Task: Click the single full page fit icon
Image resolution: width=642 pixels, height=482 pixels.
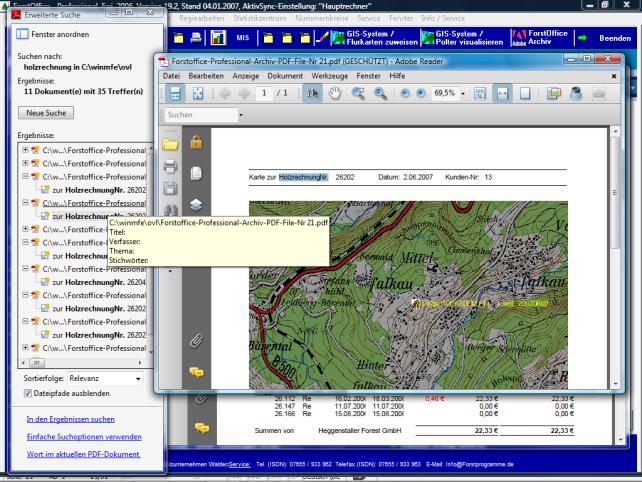Action: (525, 93)
